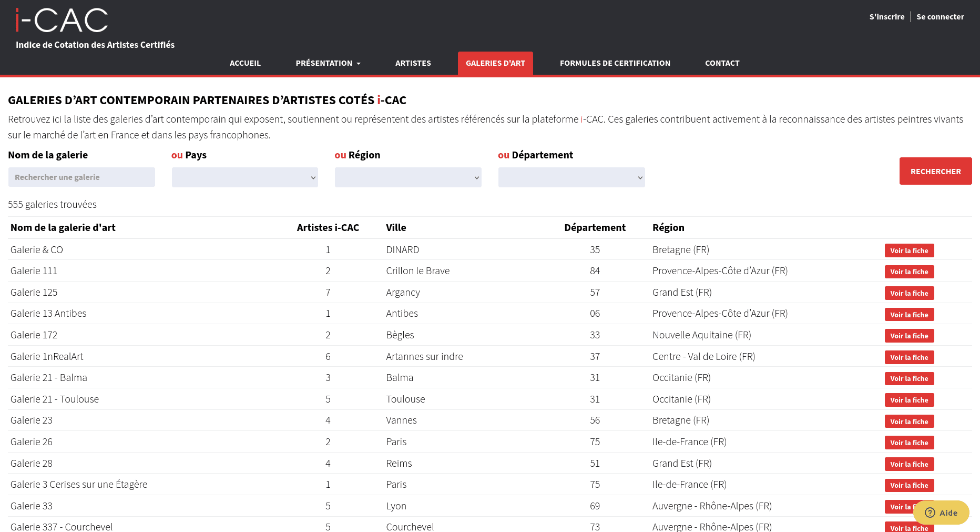Click the i-CAC logo
Screen dimensions: 980x532
tap(62, 21)
